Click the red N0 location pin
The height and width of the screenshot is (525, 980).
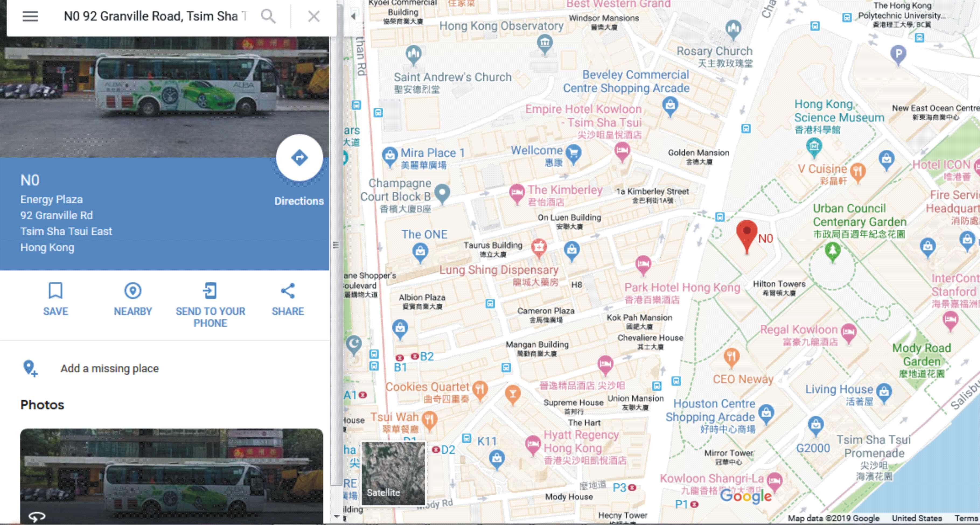point(747,236)
